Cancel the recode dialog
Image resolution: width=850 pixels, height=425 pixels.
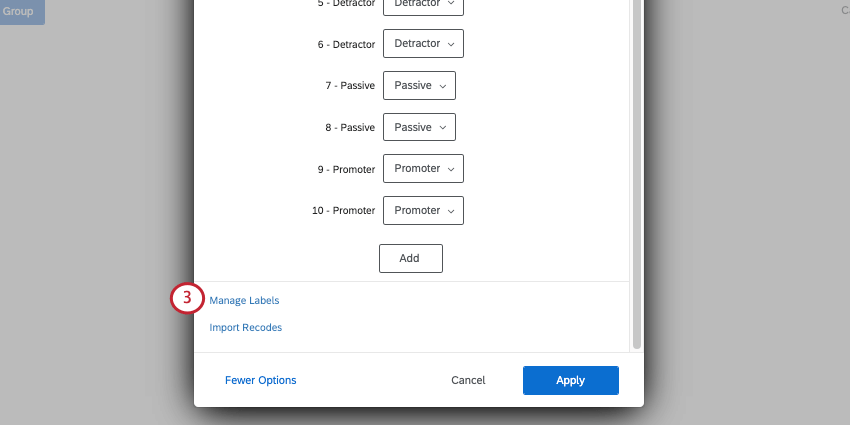tap(468, 380)
